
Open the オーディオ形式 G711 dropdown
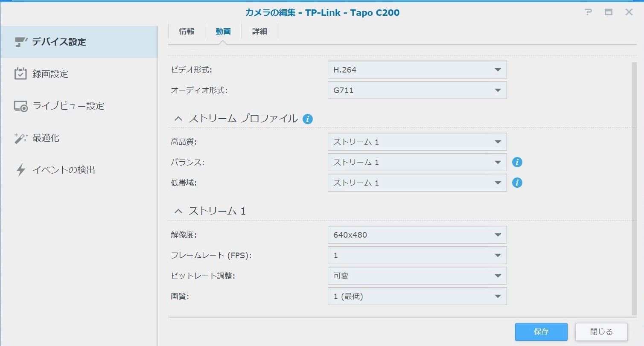pos(417,90)
